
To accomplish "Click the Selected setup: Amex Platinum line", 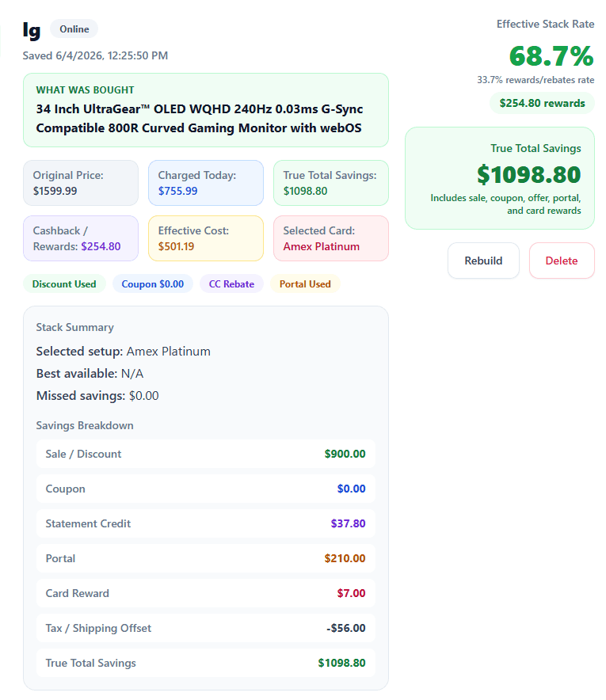I will point(124,352).
